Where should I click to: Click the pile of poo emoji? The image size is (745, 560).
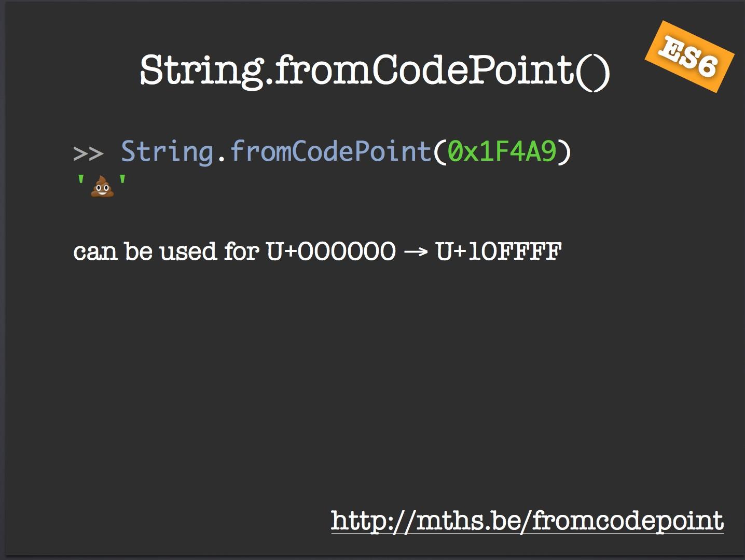(x=102, y=187)
